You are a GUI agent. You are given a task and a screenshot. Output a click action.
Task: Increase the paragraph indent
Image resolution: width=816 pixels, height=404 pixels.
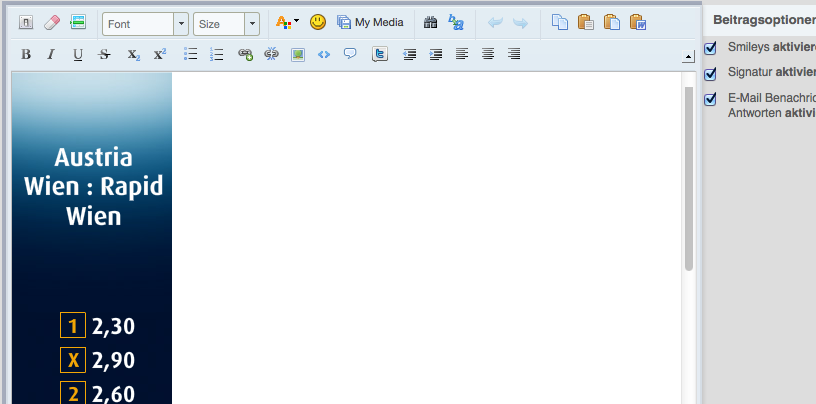tap(436, 54)
